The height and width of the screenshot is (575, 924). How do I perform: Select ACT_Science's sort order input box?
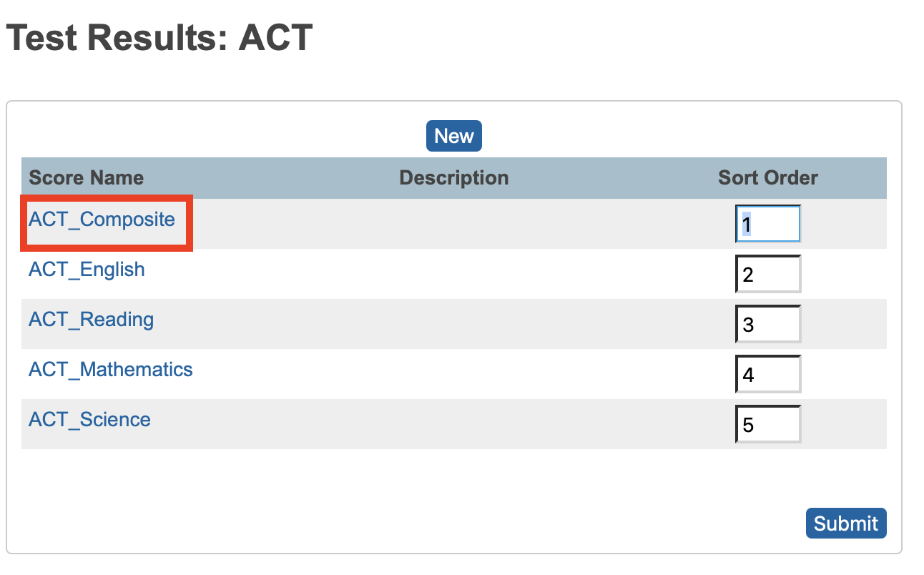pyautogui.click(x=767, y=424)
